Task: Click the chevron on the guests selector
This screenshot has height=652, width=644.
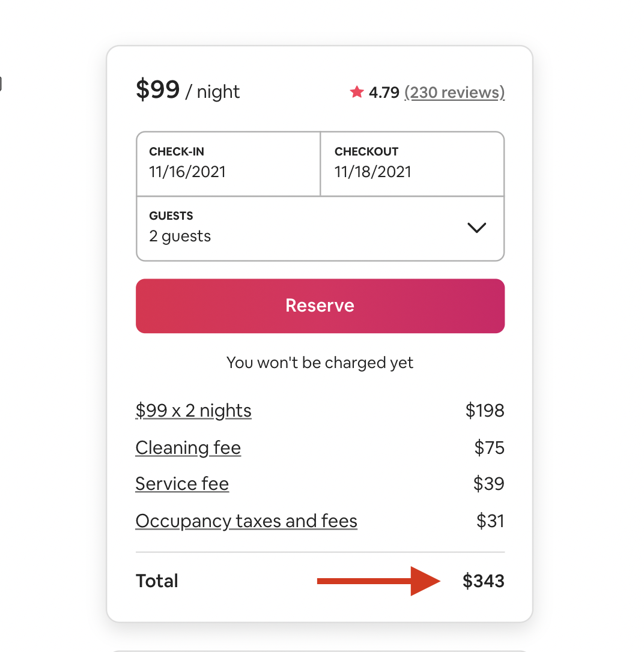Action: (477, 228)
